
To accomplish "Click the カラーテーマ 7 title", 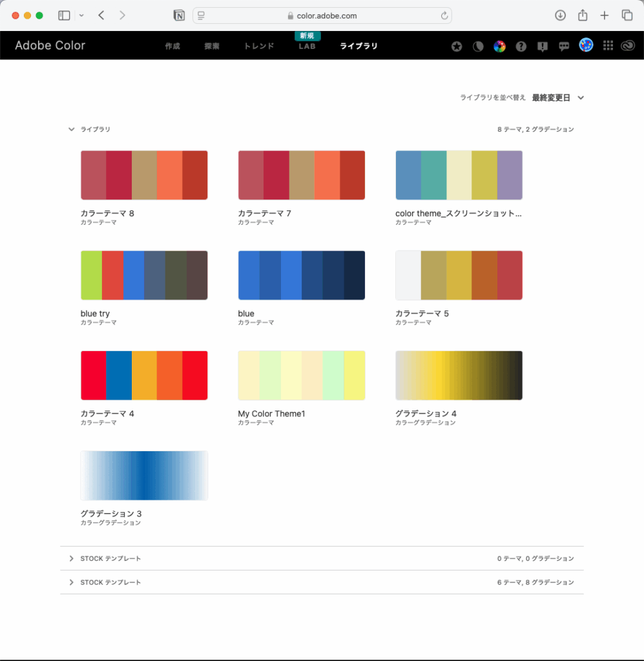I will pos(264,213).
